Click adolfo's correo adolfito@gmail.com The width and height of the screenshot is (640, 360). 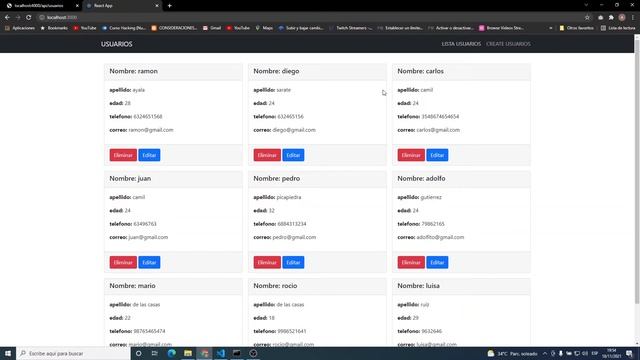pyautogui.click(x=440, y=237)
